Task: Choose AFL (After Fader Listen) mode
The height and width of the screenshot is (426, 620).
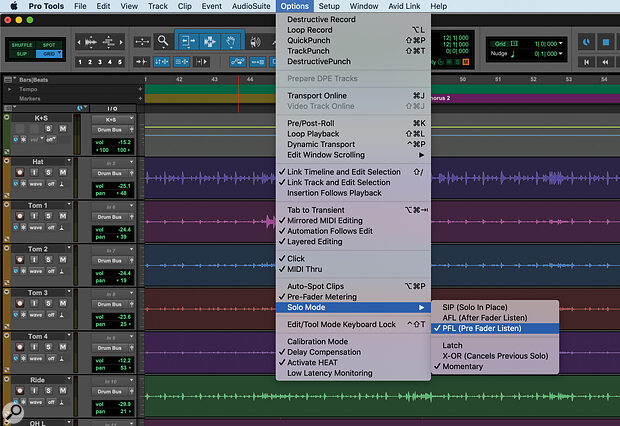Action: coord(495,318)
